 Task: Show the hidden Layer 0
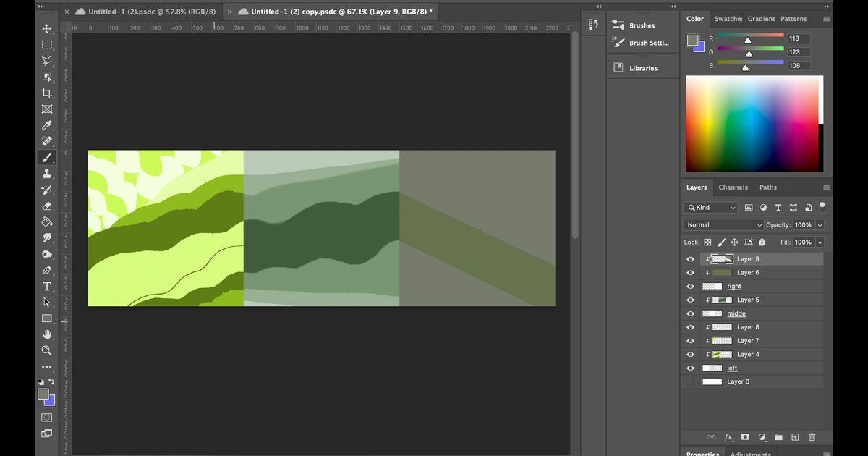point(690,381)
